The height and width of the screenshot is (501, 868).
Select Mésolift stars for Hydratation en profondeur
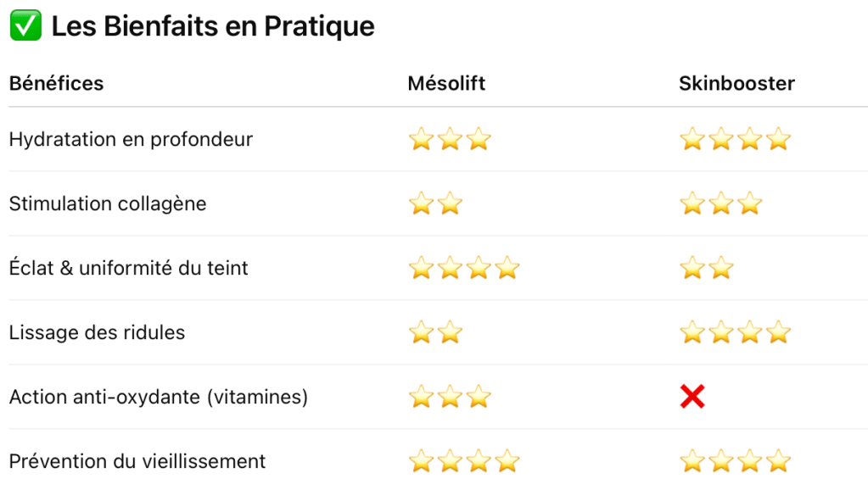point(450,139)
